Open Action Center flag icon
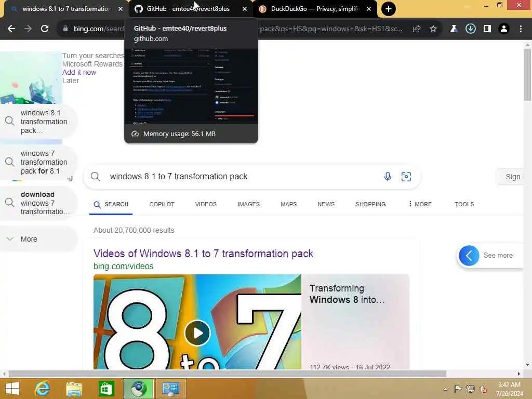 click(x=458, y=389)
